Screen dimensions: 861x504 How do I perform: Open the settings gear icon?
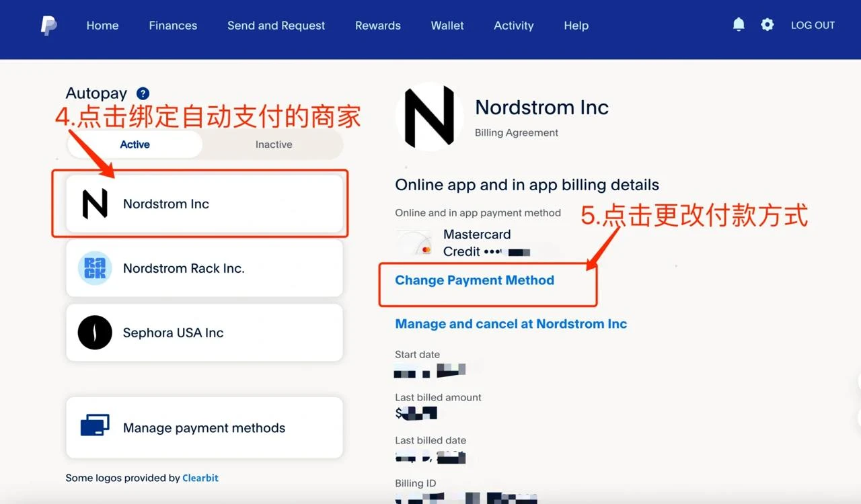tap(768, 25)
